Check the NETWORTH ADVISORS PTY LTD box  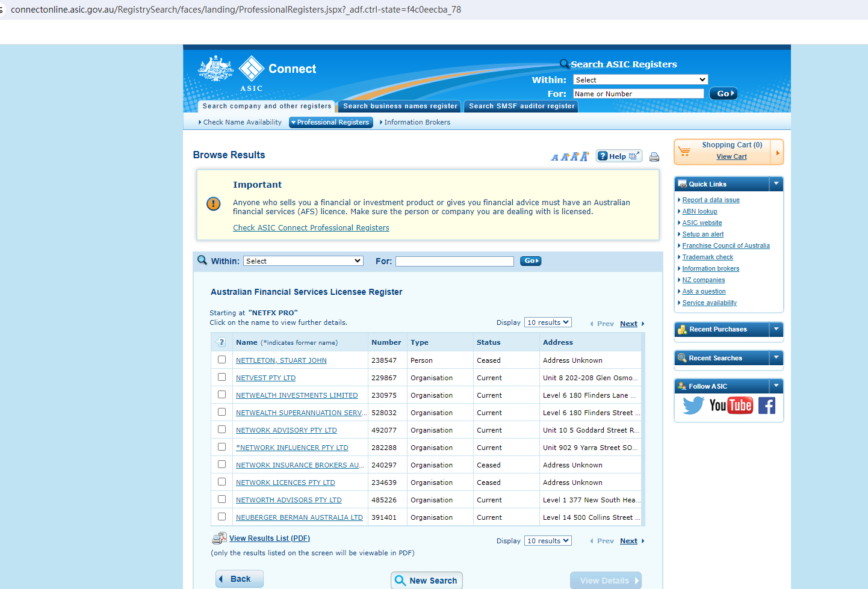click(x=222, y=499)
